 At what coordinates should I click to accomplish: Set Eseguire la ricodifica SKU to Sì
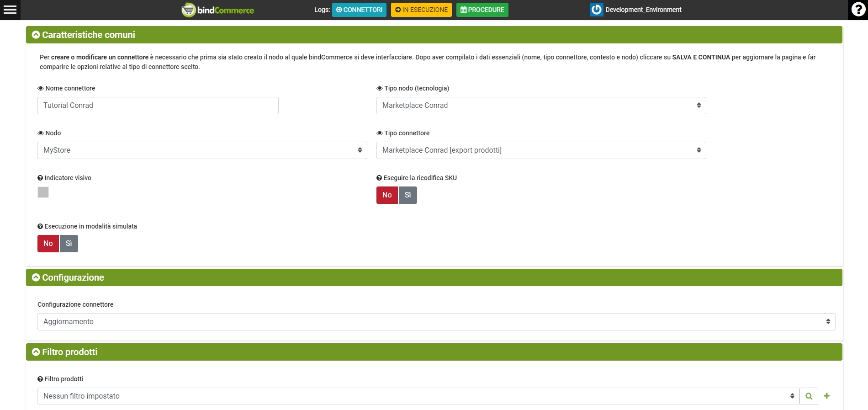pos(408,195)
